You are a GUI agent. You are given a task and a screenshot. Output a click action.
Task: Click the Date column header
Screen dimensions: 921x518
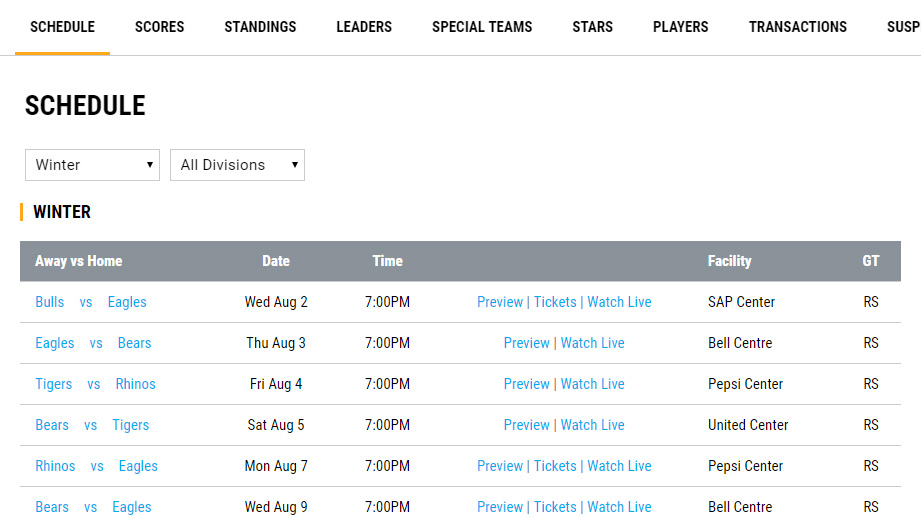(x=275, y=261)
